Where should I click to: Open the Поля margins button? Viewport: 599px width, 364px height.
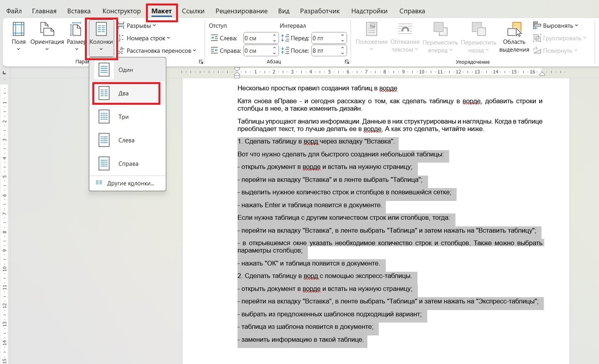[x=18, y=37]
